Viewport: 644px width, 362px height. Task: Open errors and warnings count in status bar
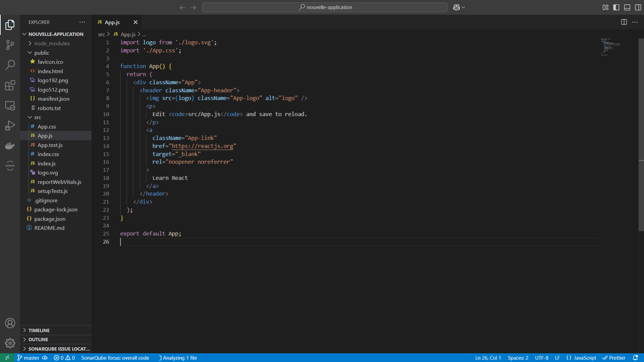pyautogui.click(x=64, y=358)
